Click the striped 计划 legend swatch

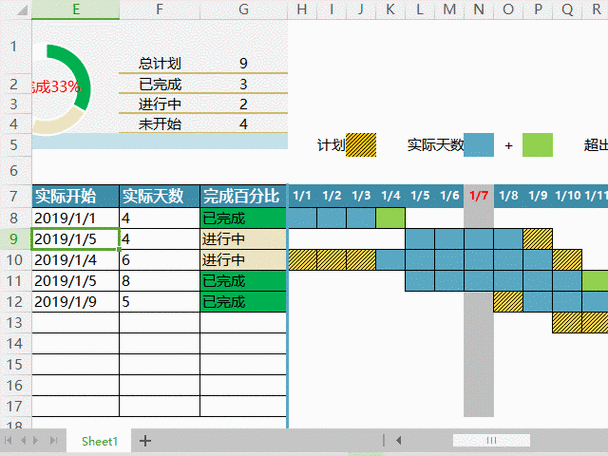tap(360, 145)
